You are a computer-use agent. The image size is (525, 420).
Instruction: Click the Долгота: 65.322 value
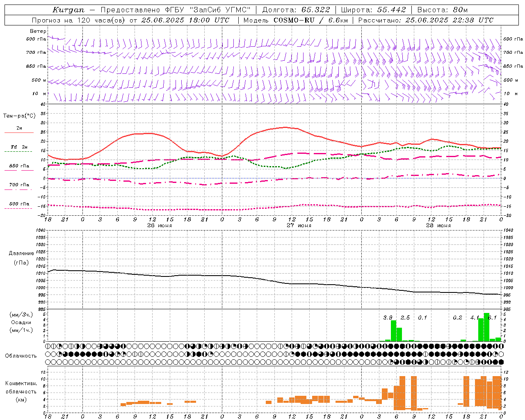point(296,10)
